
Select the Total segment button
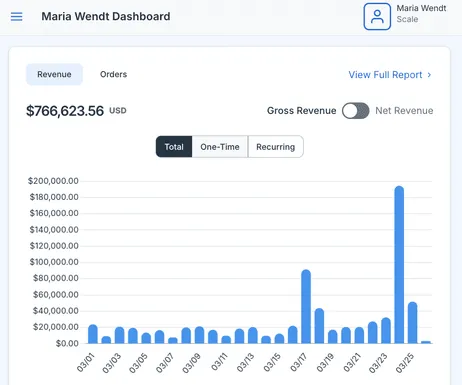tap(174, 147)
